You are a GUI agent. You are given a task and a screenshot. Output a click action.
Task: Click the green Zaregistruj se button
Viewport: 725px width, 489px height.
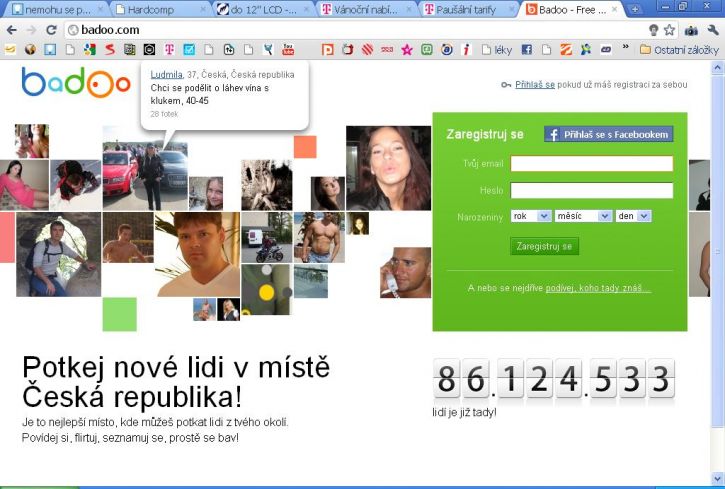544,246
